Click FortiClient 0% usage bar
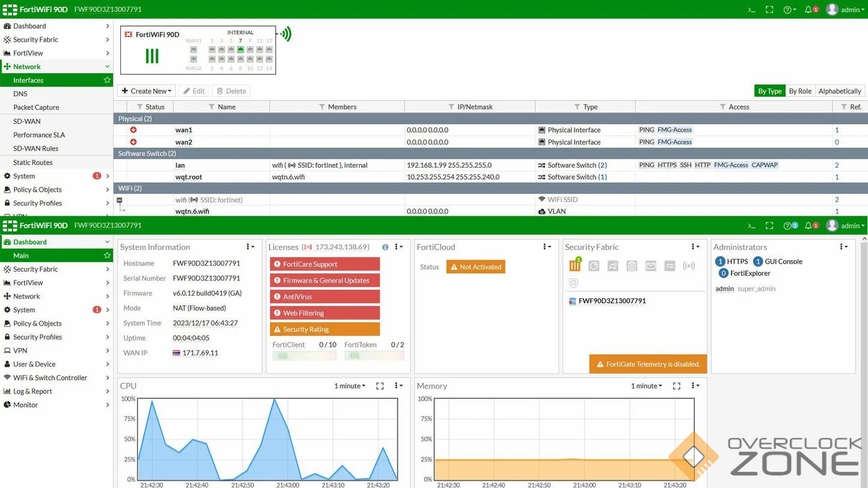 pyautogui.click(x=304, y=356)
